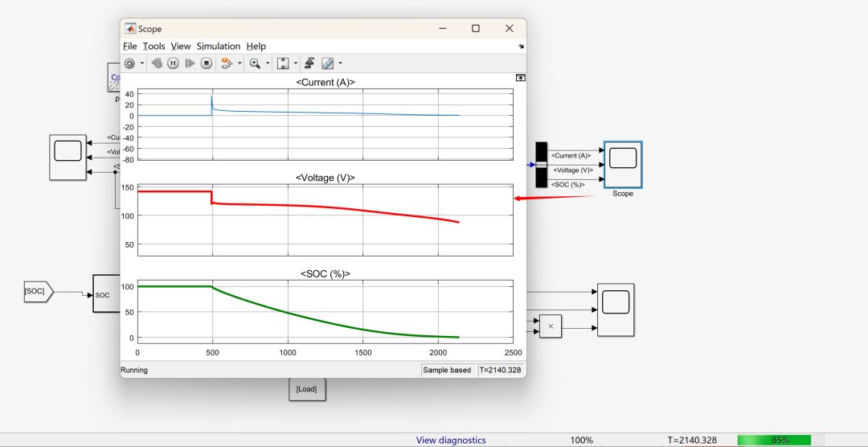The image size is (868, 447).
Task: Click the 85% simulation progress bar
Action: pyautogui.click(x=780, y=440)
